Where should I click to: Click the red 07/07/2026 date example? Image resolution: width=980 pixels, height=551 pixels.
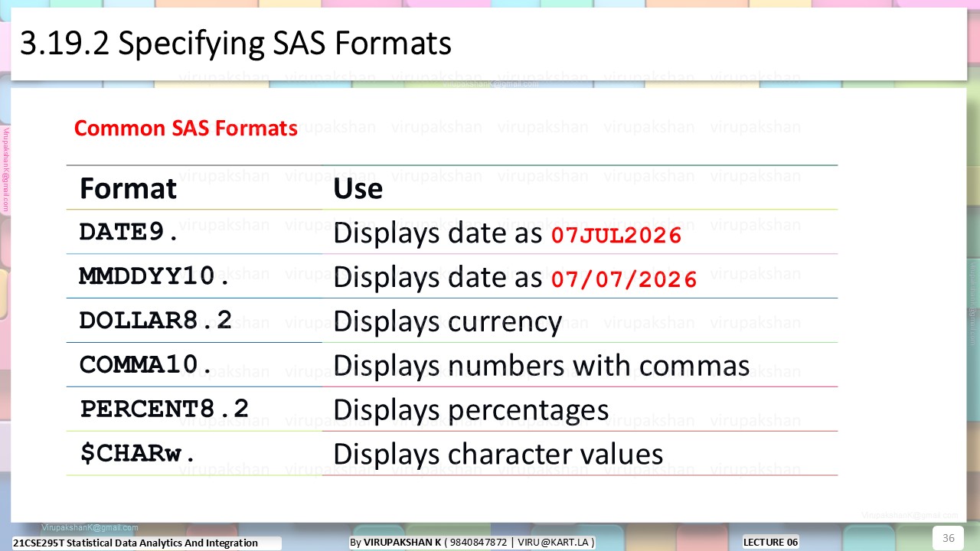pos(624,279)
